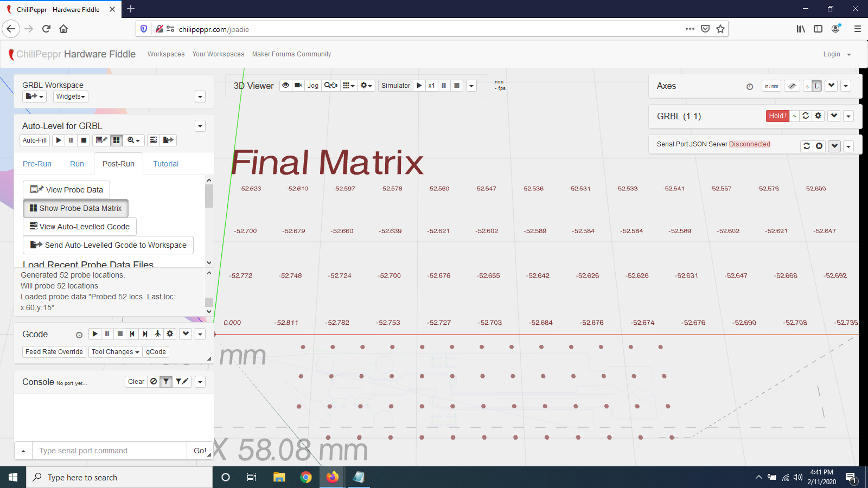
Task: Click the auto-levelled gcode icon in Auto-Level toolbar
Action: coord(154,140)
